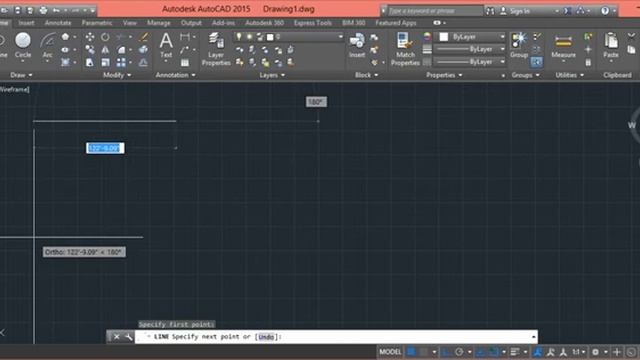
Task: Click the Undo option in command line
Action: point(266,337)
